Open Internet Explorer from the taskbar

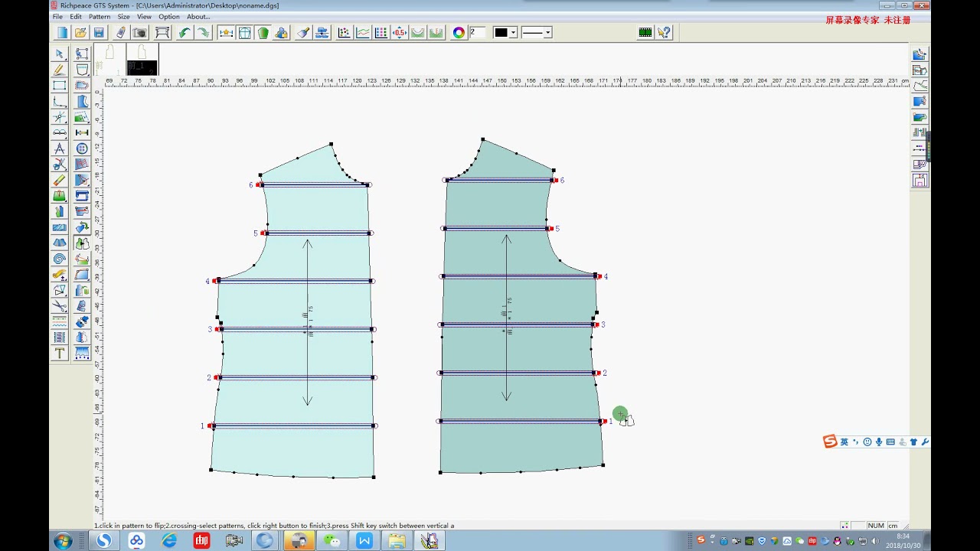pyautogui.click(x=168, y=541)
